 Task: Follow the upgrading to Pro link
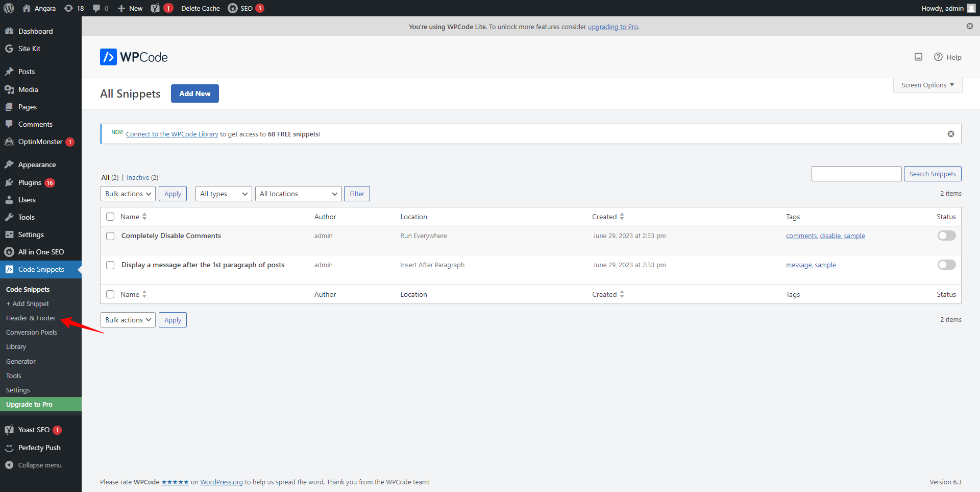click(612, 27)
